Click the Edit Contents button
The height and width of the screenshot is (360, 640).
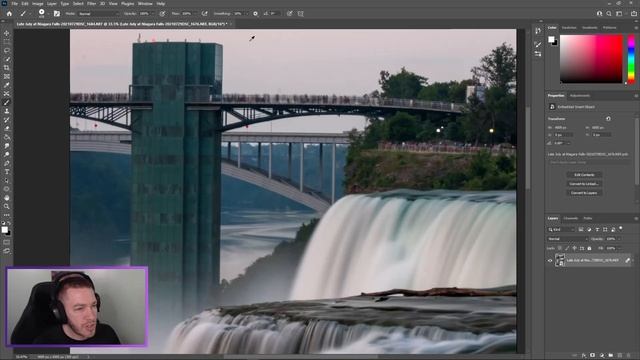(584, 175)
